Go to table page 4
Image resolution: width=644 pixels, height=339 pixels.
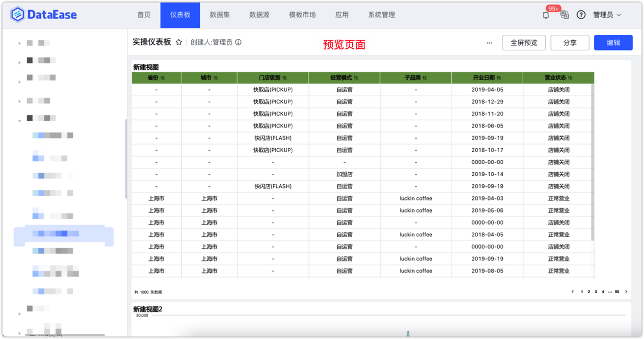(603, 292)
